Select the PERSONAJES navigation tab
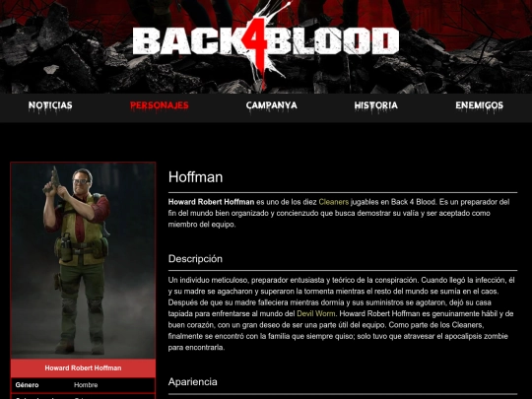Viewport: 532px width, 399px height. pos(160,105)
